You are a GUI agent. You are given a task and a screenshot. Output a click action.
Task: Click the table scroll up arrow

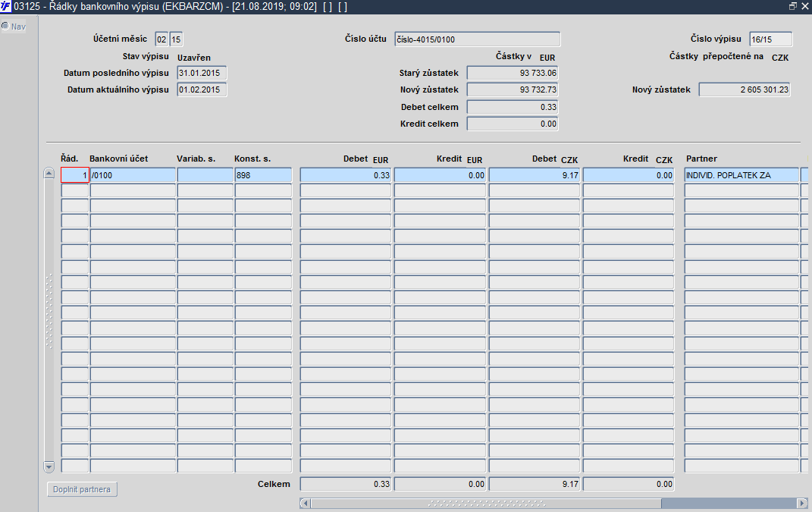click(49, 174)
